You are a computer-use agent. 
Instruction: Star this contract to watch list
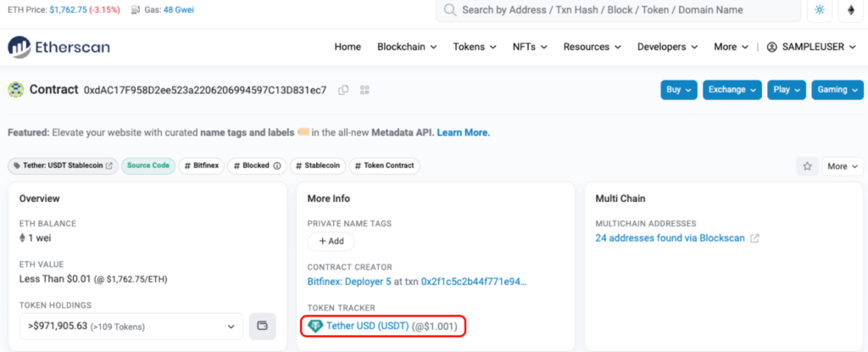pyautogui.click(x=808, y=166)
